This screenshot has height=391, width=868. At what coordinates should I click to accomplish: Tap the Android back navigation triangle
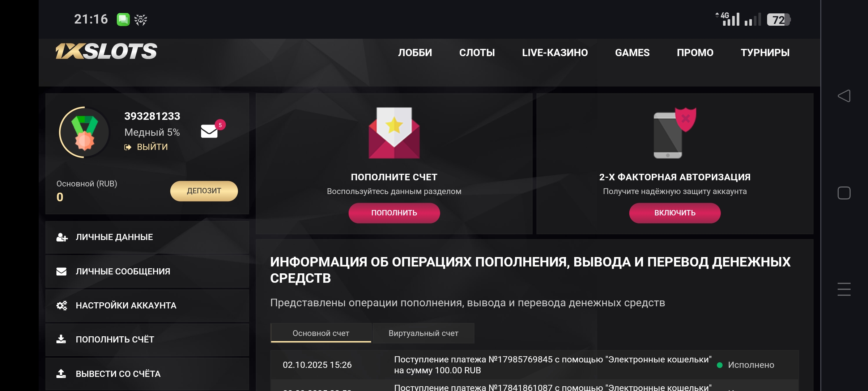(844, 96)
